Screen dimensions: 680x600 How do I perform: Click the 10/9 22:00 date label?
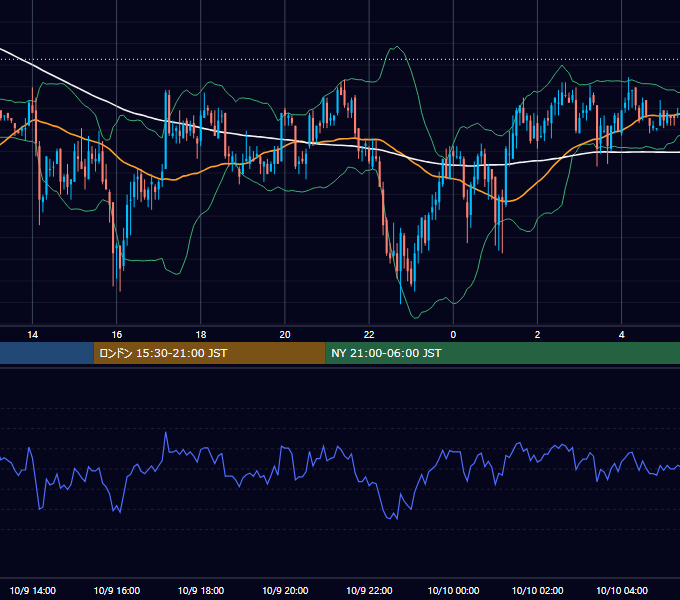pos(369,590)
